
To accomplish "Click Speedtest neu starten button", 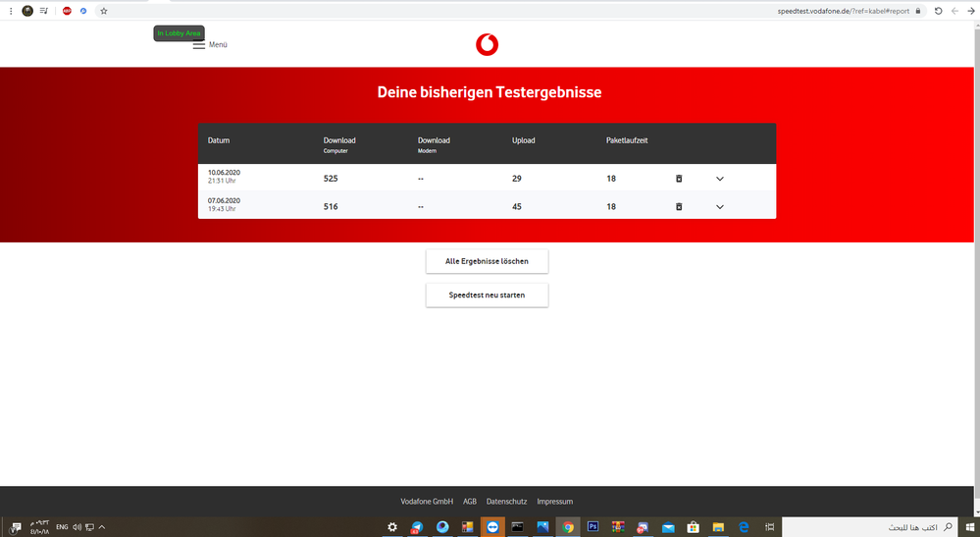I will pos(487,295).
